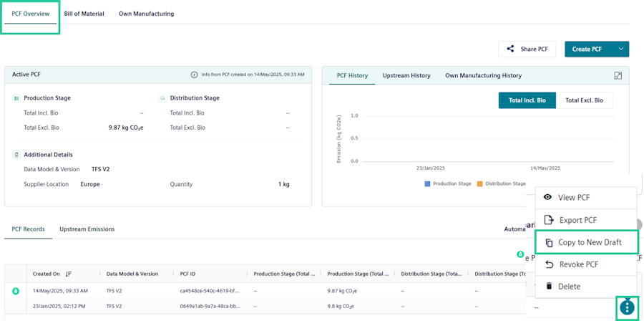Open the Create PCF dropdown arrow
This screenshot has width=644, height=321.
[x=620, y=49]
